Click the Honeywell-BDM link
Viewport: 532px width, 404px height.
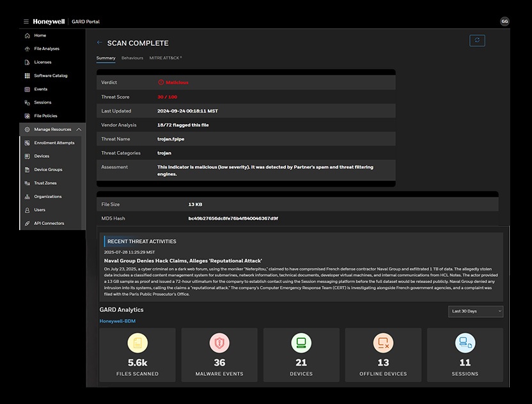(118, 321)
